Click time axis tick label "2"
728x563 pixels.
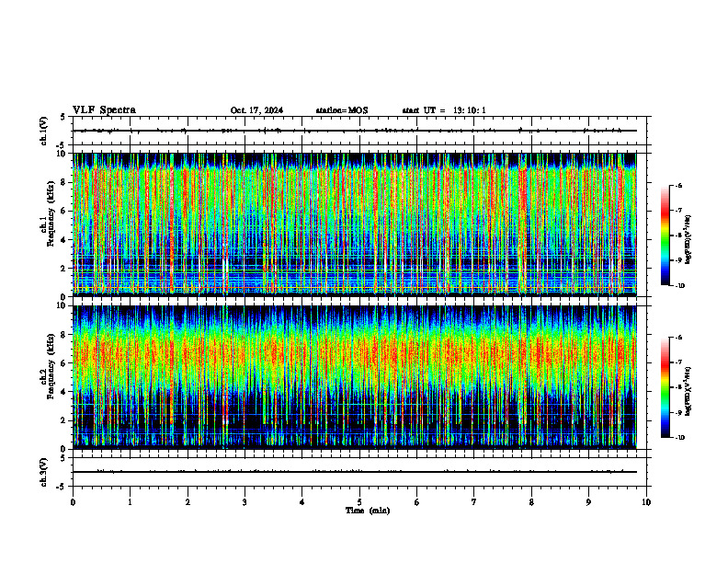(x=188, y=502)
